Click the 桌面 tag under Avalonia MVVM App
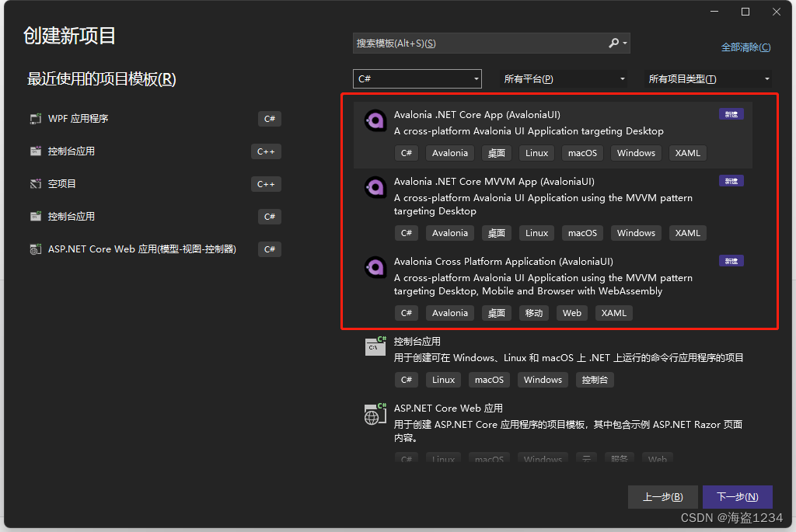 tap(497, 233)
